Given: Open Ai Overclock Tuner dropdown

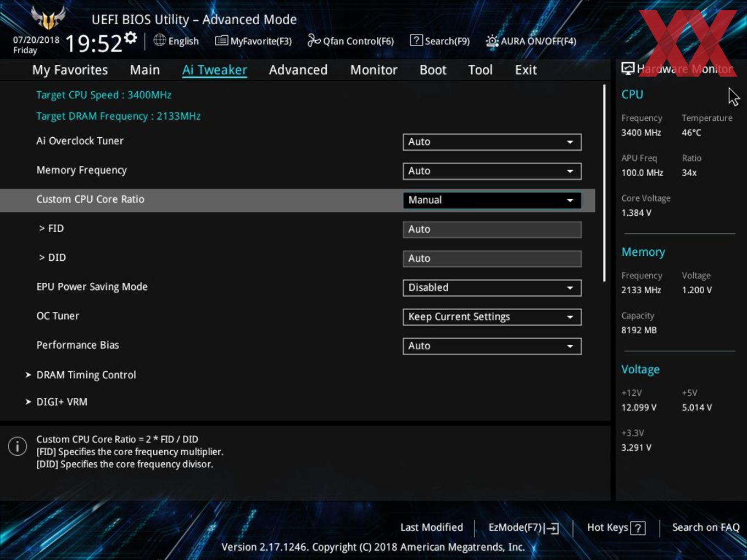Looking at the screenshot, I should coord(492,142).
